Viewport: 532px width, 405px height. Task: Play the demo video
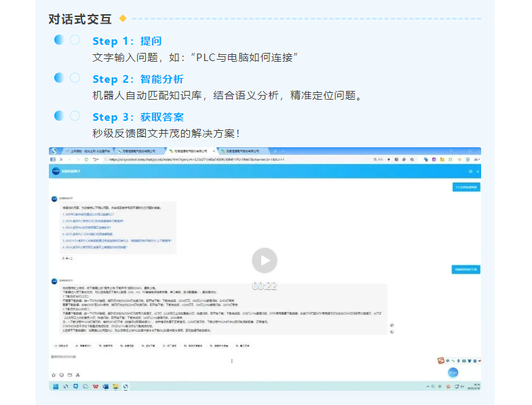pyautogui.click(x=265, y=261)
